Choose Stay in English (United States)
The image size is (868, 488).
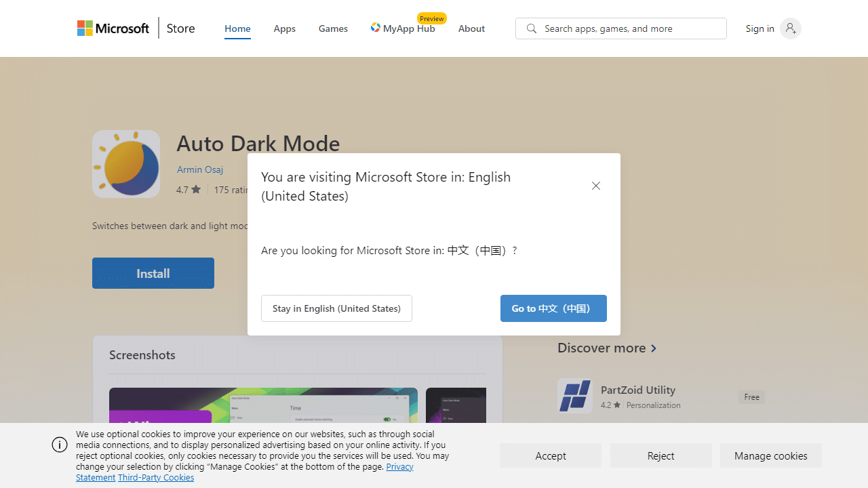point(336,308)
